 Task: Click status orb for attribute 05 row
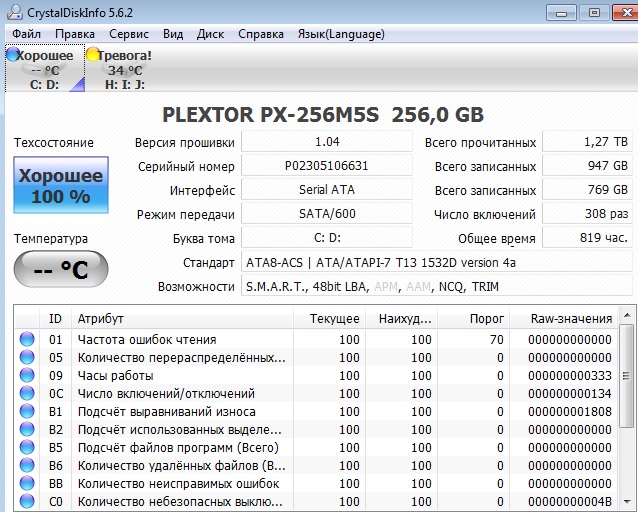tap(27, 358)
